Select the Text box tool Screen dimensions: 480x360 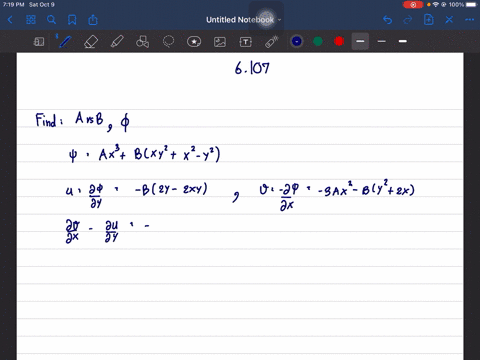(245, 42)
